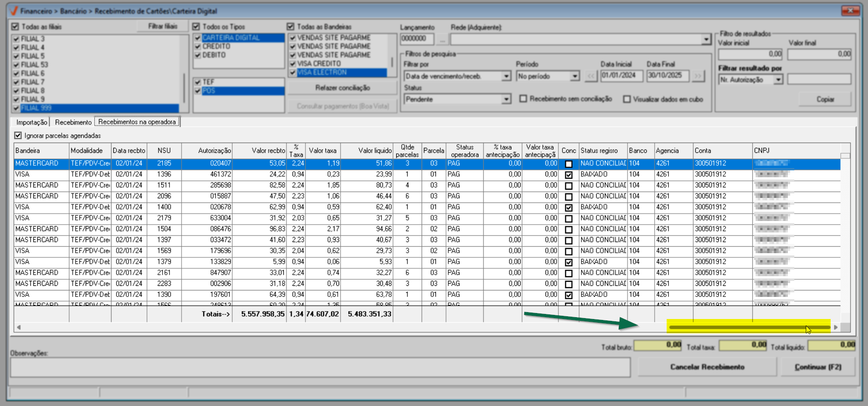Uncheck Todas as filiais checkbox
This screenshot has width=868, height=406.
click(15, 27)
